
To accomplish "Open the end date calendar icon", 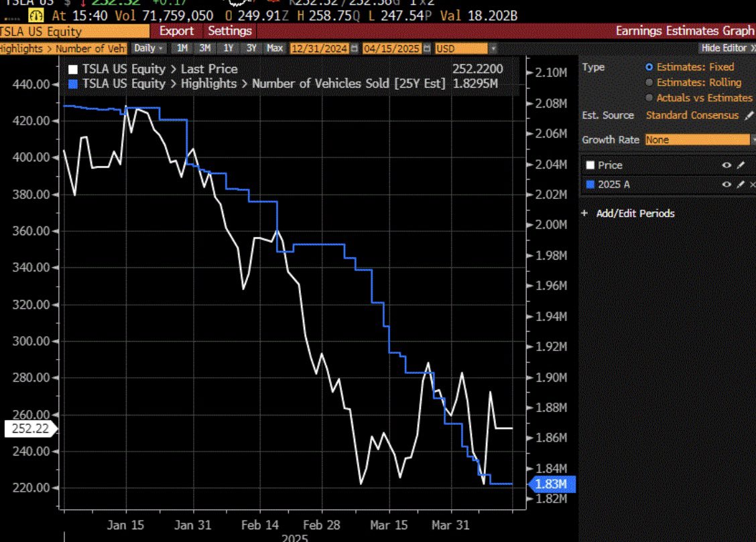I will [x=427, y=49].
